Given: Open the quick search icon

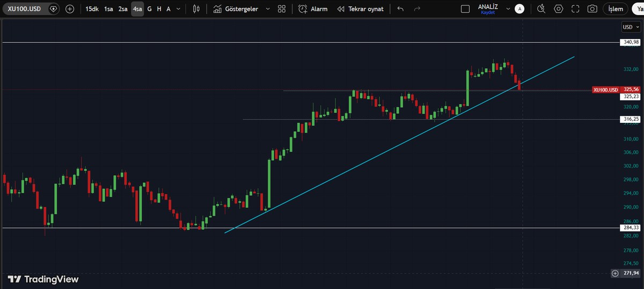Looking at the screenshot, I should point(541,9).
